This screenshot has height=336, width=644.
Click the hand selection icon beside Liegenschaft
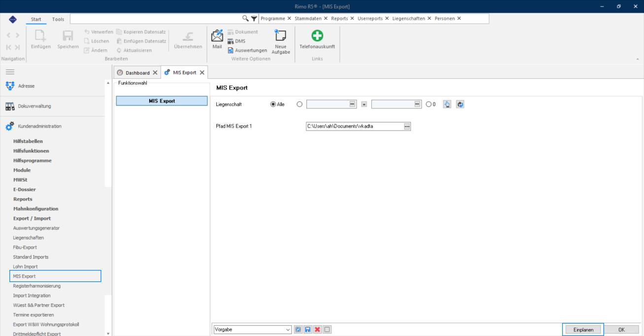pyautogui.click(x=447, y=104)
